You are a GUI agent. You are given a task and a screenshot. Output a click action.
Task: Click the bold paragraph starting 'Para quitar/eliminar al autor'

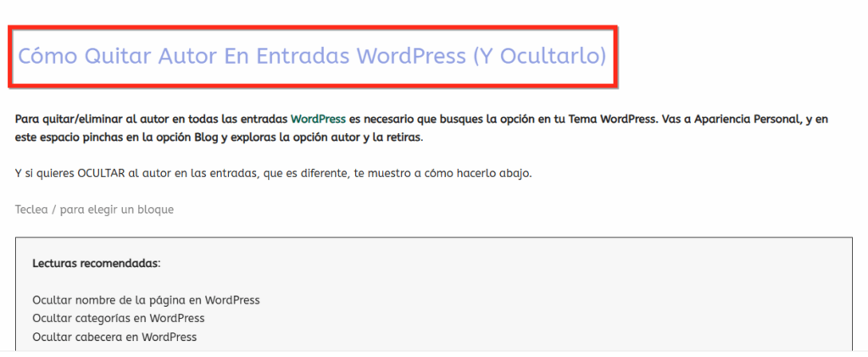[421, 128]
